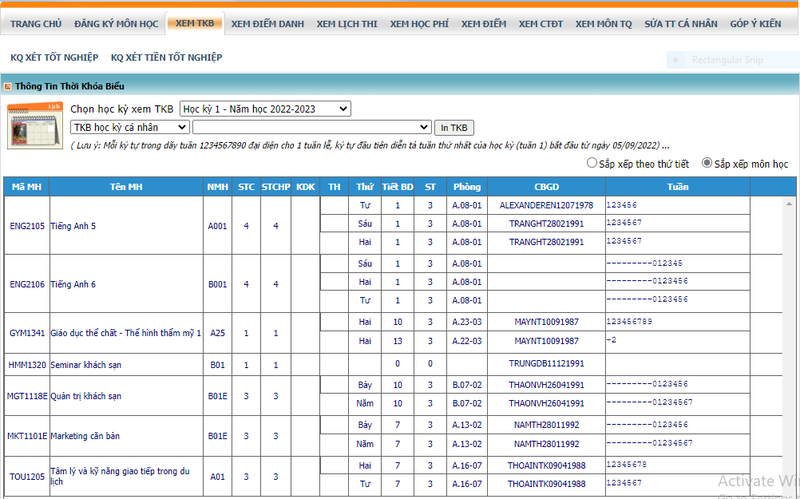Select the Sắp xếp theo thứ tiết radio

tap(592, 163)
